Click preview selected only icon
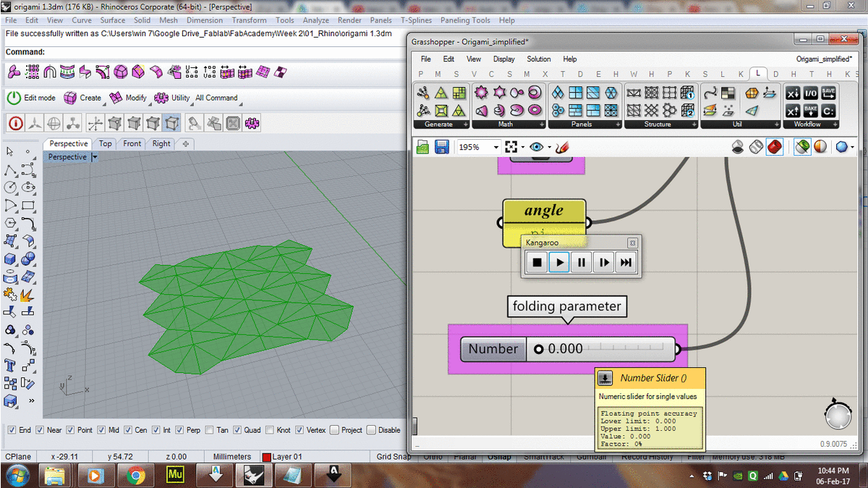 pos(802,147)
